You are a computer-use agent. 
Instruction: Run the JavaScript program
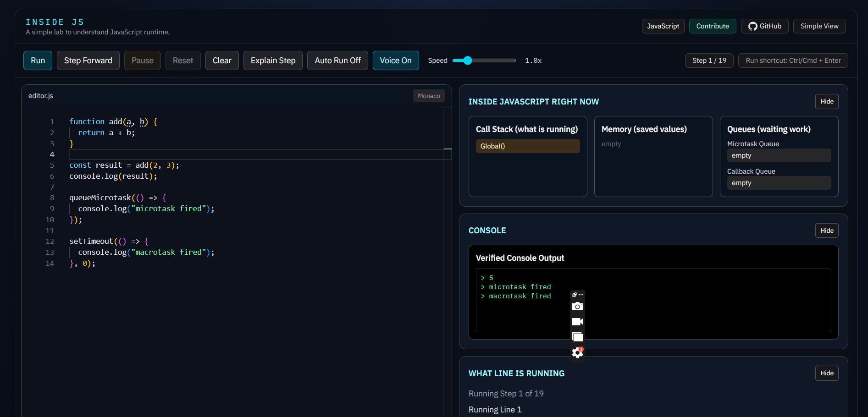(37, 60)
